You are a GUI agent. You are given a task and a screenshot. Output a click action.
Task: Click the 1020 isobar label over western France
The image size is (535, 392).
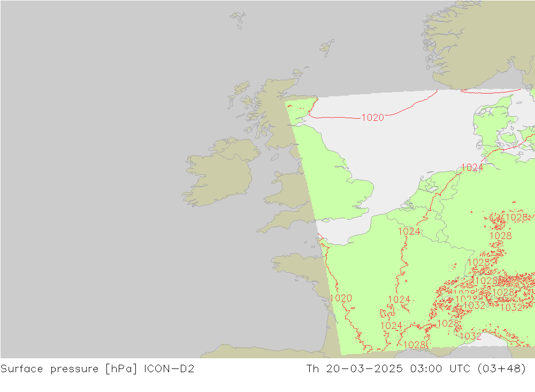coord(340,298)
